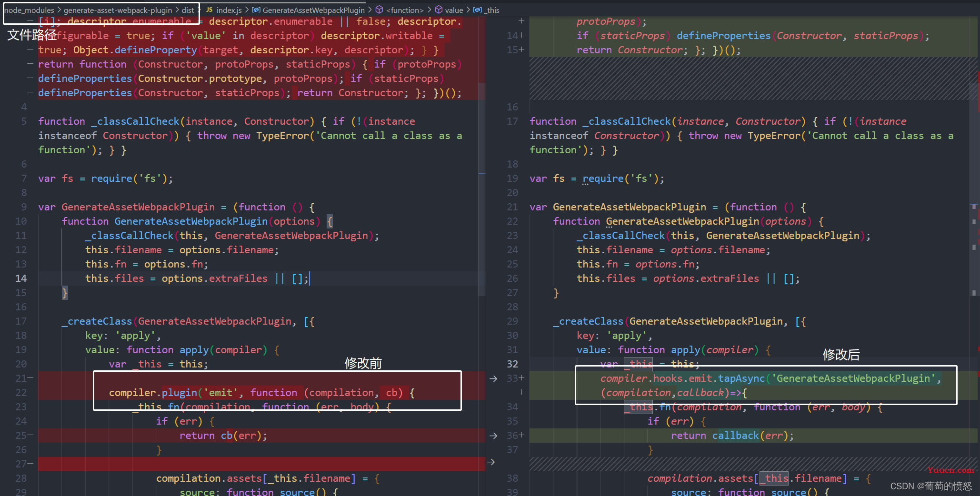
Task: Click "require('fs')" on modified pane line 19
Action: (620, 179)
